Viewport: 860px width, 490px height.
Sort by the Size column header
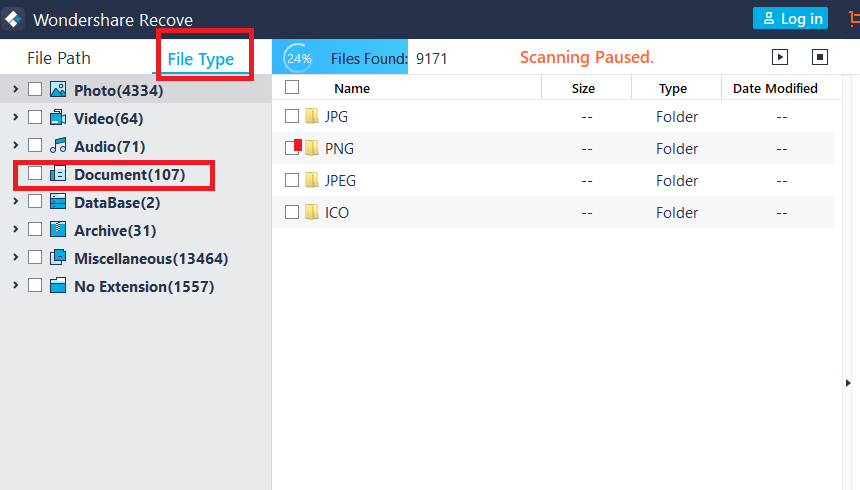click(584, 88)
